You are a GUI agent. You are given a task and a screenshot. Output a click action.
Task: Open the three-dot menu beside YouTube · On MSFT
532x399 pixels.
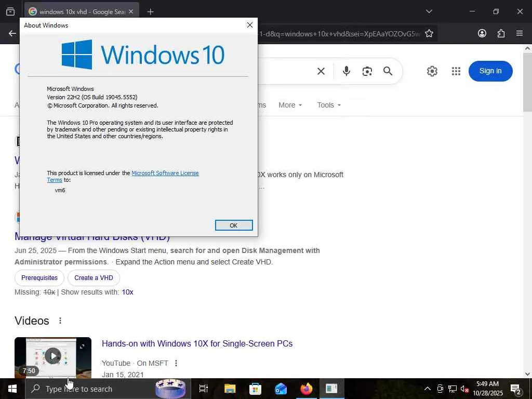coord(176,363)
